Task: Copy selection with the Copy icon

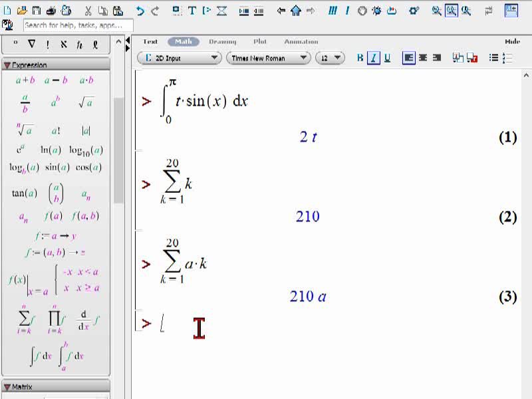Action: 103,11
